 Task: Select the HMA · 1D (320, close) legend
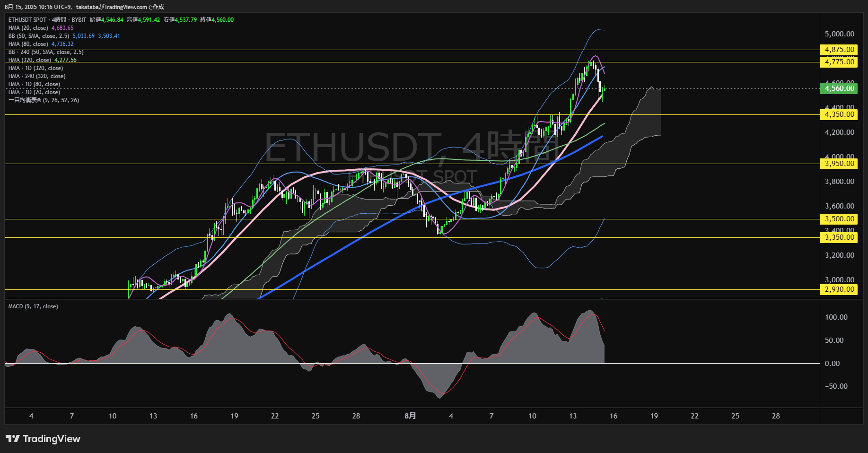[36, 68]
